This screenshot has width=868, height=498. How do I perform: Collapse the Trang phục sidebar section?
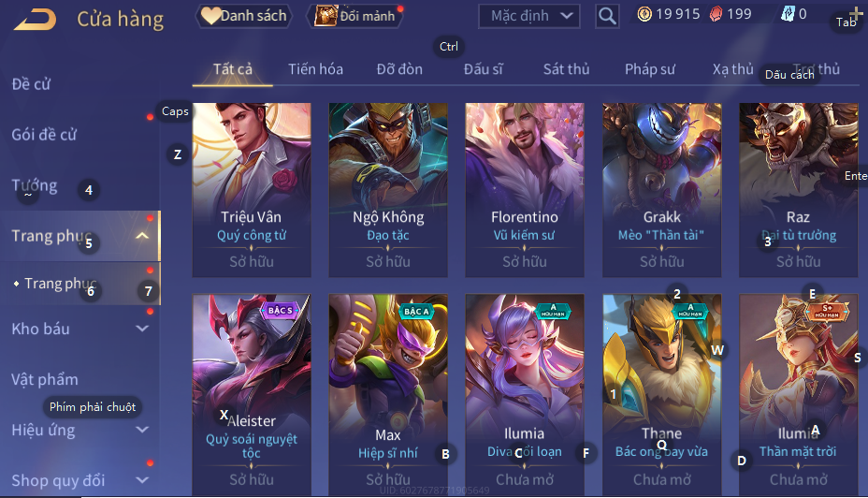[142, 236]
